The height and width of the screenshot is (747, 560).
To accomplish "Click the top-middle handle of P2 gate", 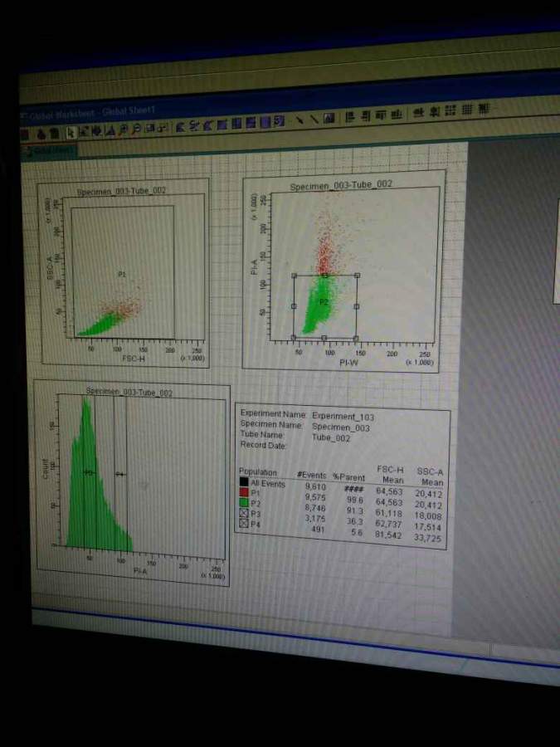I will [x=324, y=276].
